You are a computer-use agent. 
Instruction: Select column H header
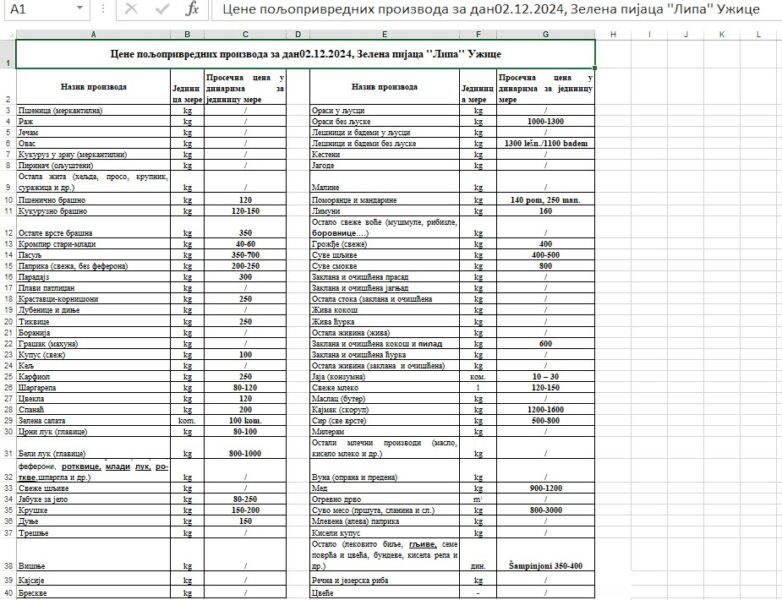tap(613, 34)
